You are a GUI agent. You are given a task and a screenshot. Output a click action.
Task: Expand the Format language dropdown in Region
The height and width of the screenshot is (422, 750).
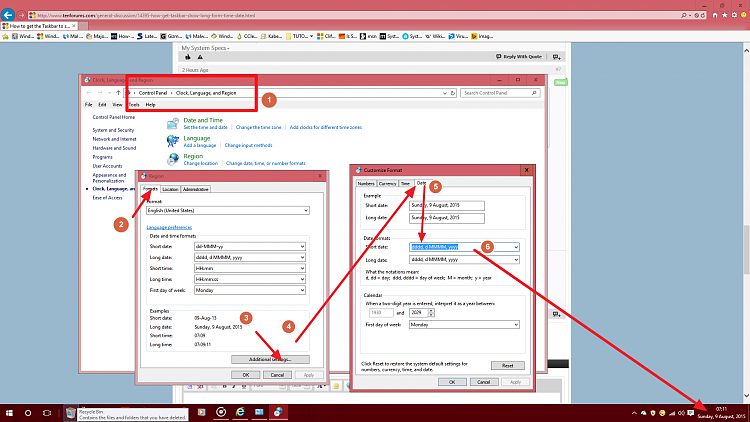point(306,210)
